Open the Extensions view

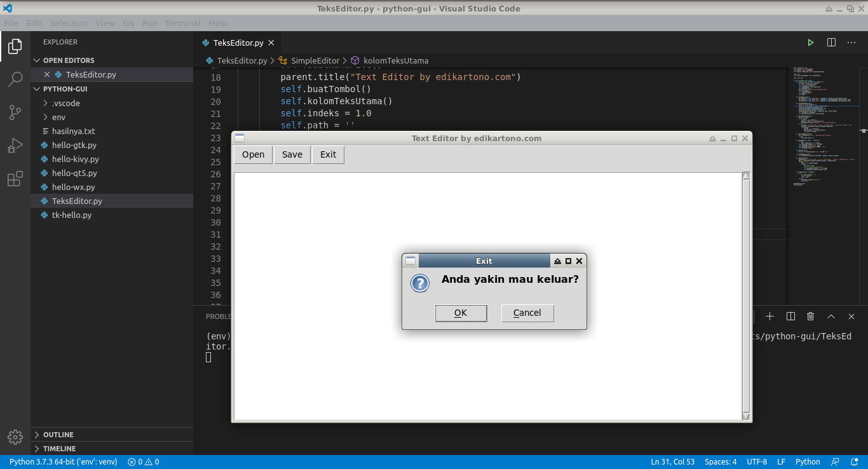[15, 179]
